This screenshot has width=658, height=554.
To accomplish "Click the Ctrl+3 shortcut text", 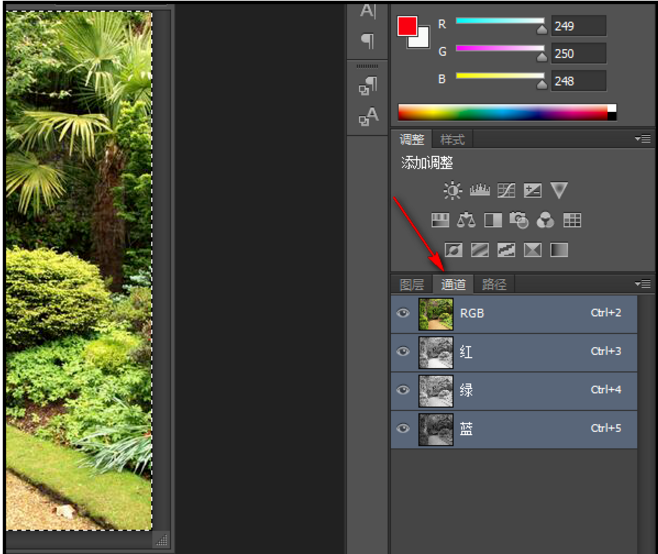I will click(x=606, y=351).
